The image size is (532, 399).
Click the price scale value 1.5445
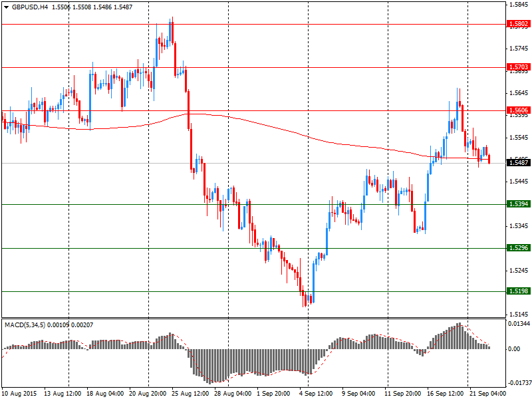click(519, 182)
